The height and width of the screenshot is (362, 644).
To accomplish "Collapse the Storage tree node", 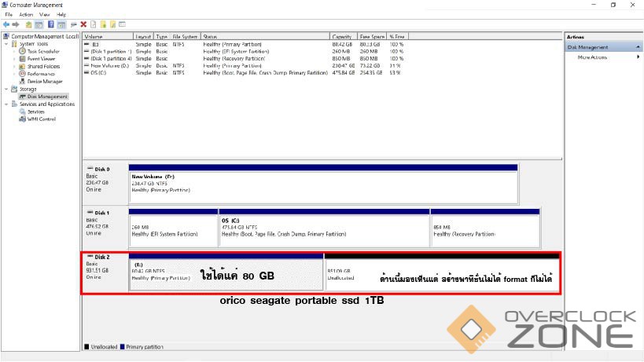I will 6,89.
